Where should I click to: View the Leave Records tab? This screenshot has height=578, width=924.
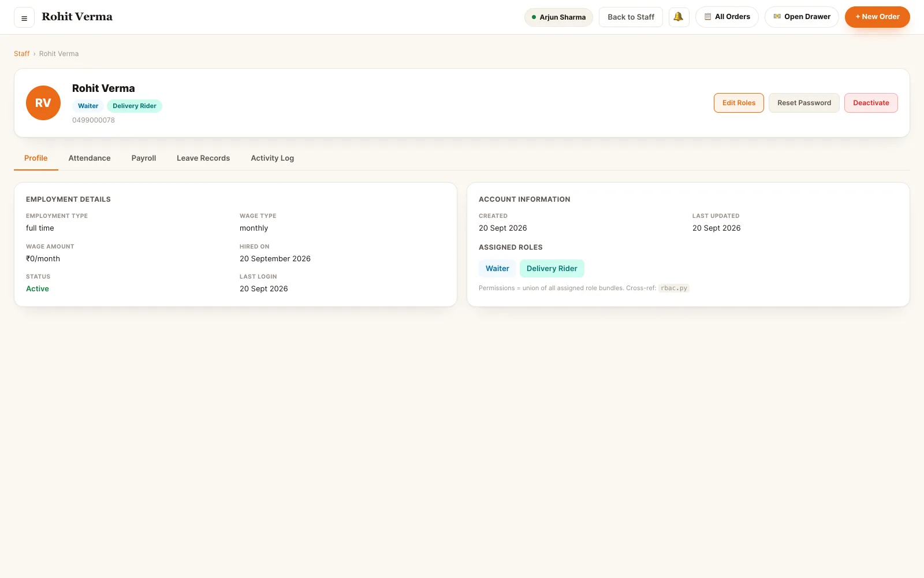click(203, 158)
